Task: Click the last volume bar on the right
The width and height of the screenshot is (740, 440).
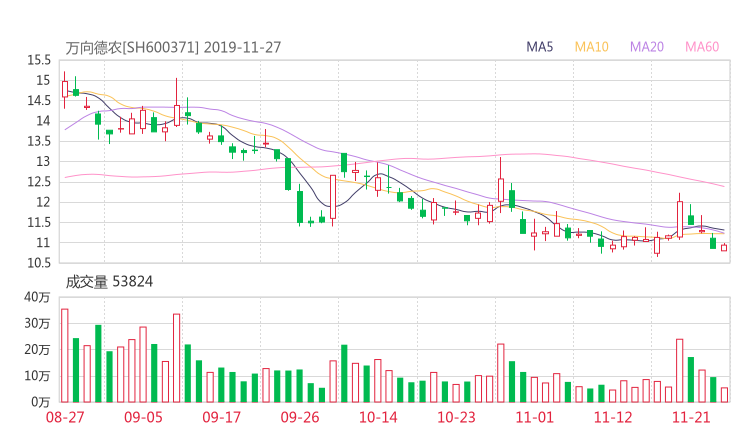Action: pyautogui.click(x=724, y=395)
